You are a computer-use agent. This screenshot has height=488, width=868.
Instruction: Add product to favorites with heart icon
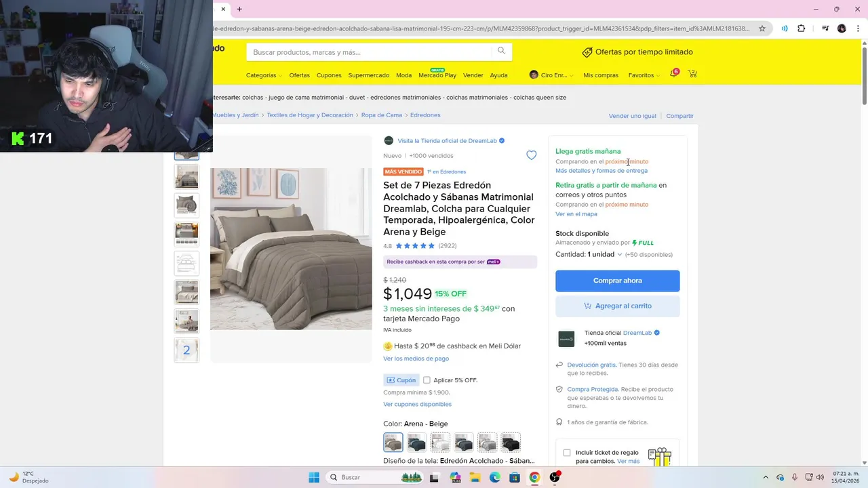(x=531, y=155)
